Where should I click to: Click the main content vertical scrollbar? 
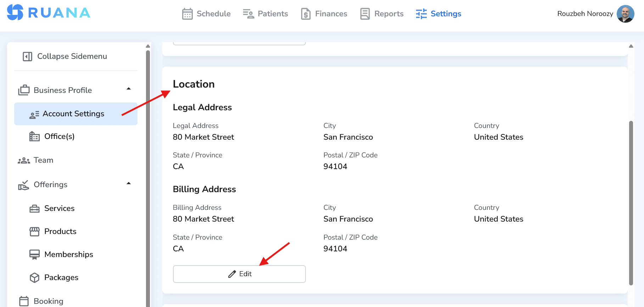(x=631, y=203)
